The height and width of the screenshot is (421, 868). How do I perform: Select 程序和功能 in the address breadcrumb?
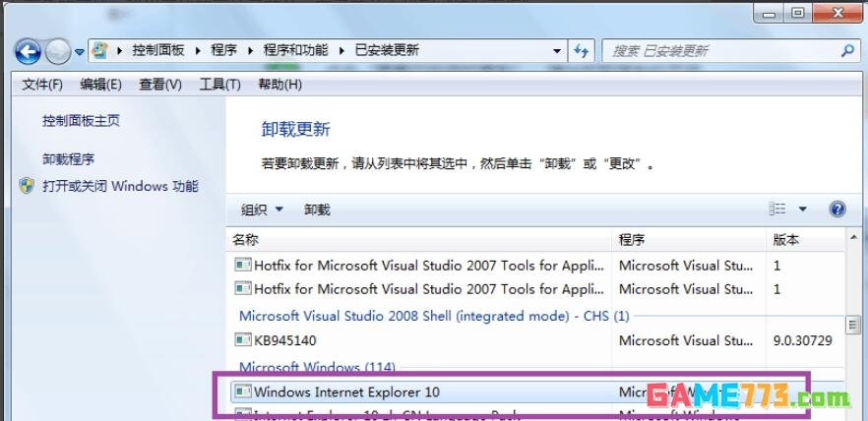pyautogui.click(x=295, y=50)
